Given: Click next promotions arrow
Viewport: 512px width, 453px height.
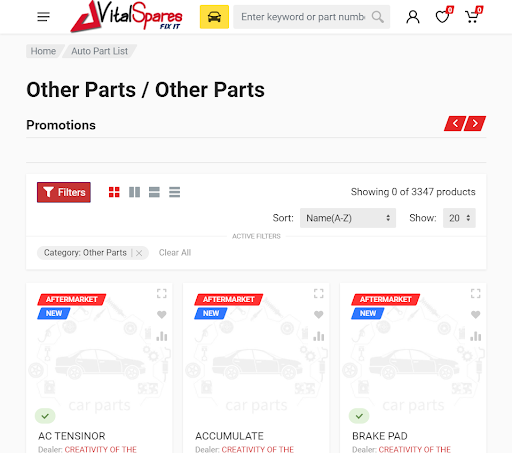Looking at the screenshot, I should [x=475, y=124].
